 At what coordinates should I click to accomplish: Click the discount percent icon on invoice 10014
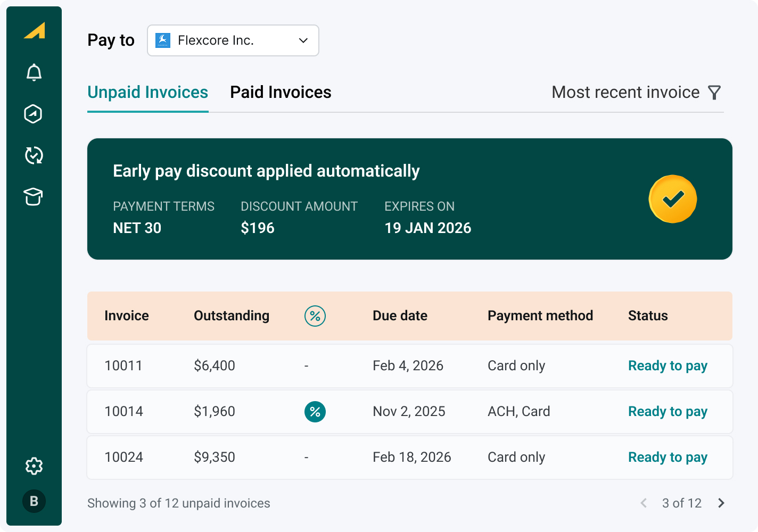(315, 412)
